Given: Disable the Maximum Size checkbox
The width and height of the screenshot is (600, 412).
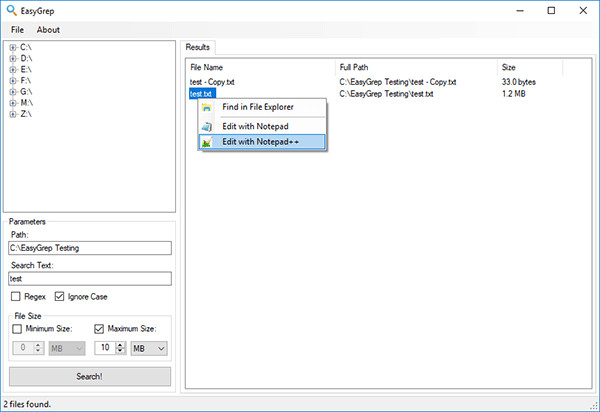Looking at the screenshot, I should (x=99, y=329).
